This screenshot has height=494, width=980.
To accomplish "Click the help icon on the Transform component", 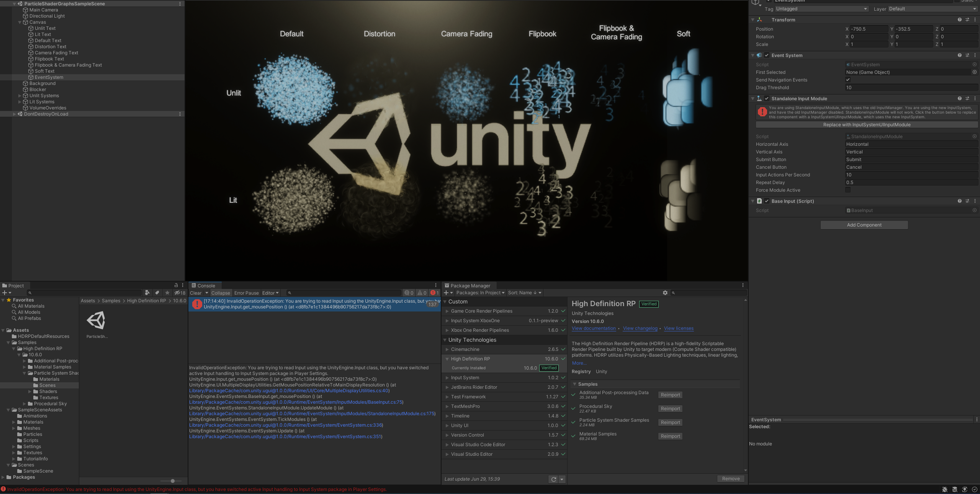I will click(960, 20).
